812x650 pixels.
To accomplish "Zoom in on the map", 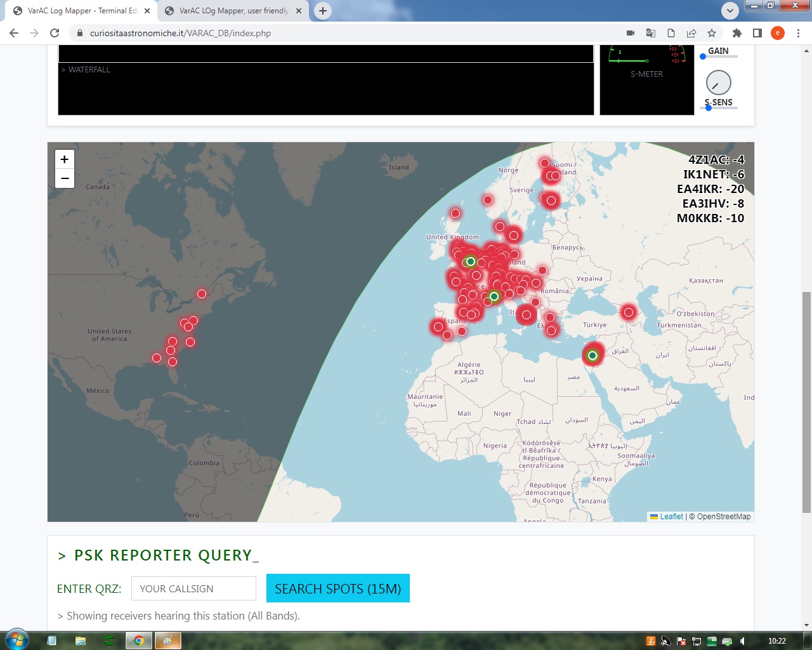I will 64,159.
